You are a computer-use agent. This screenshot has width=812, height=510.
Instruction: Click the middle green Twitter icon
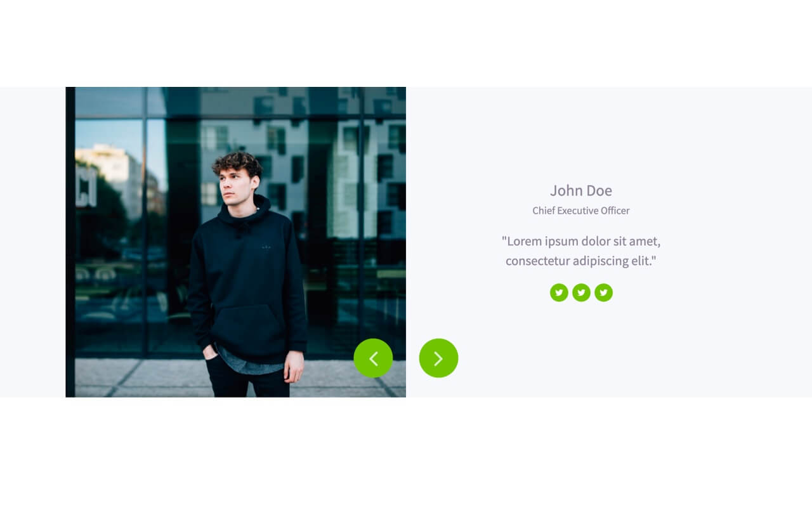click(581, 292)
